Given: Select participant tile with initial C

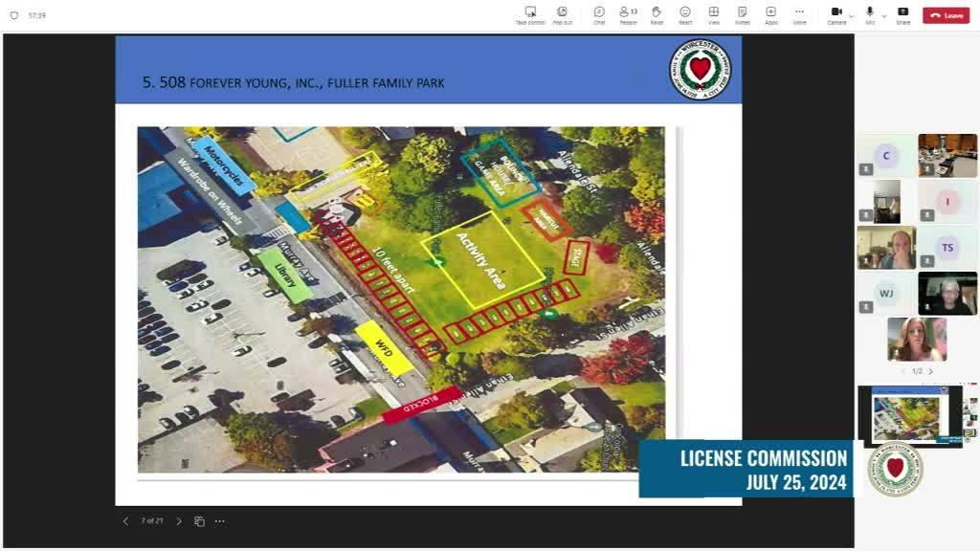Looking at the screenshot, I should click(886, 156).
